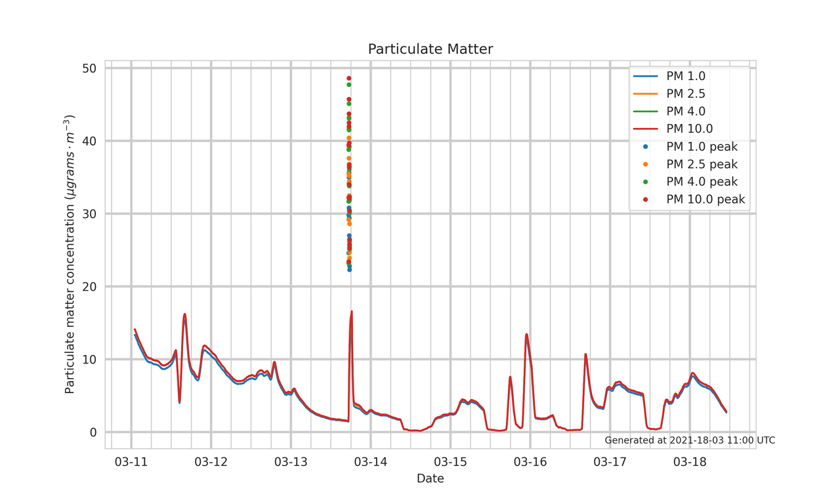Click the y-axis tick label 30
The image size is (840, 504).
(89, 214)
